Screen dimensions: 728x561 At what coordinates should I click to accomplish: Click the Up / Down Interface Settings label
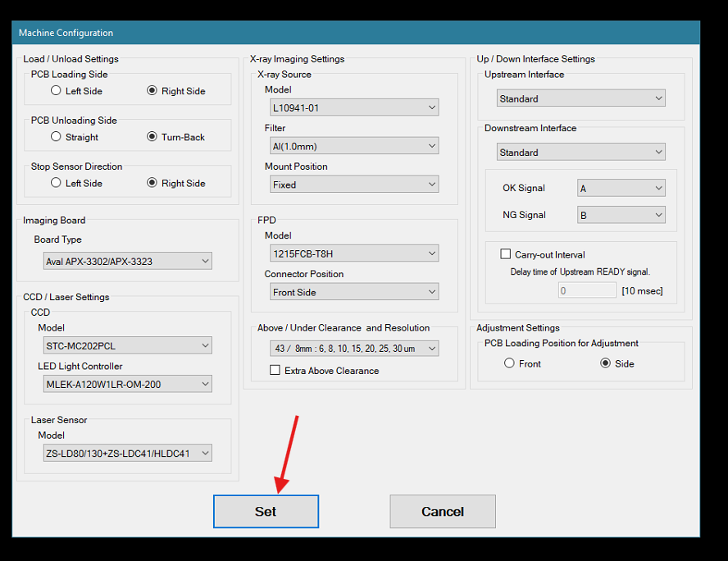(536, 59)
